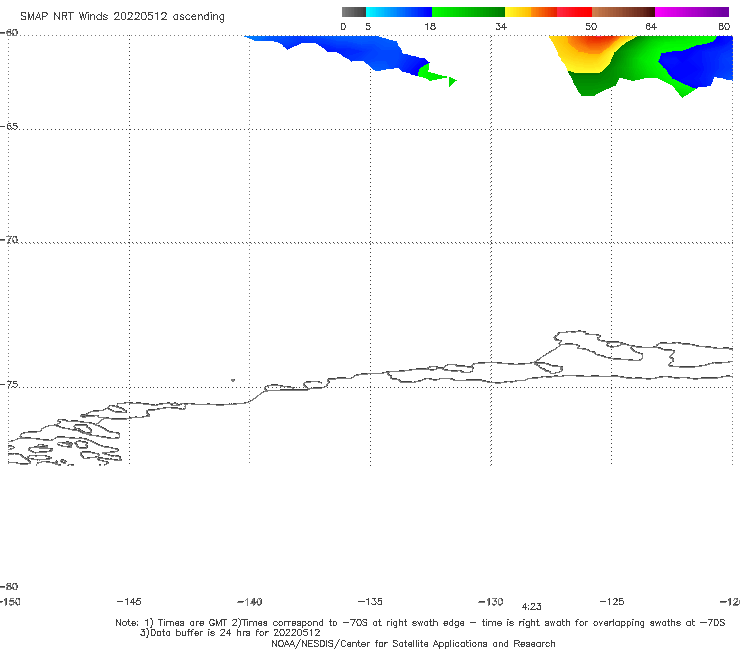740x650 pixels.
Task: Click the magenta segment of the wind colorbar
Action: tap(692, 12)
